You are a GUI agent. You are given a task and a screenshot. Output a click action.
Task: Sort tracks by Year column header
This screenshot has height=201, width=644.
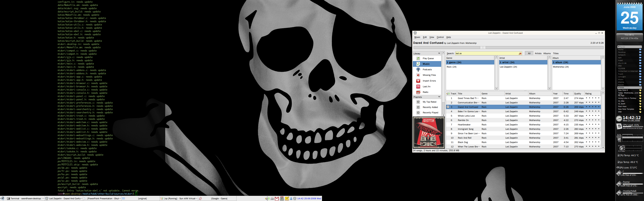tap(557, 94)
